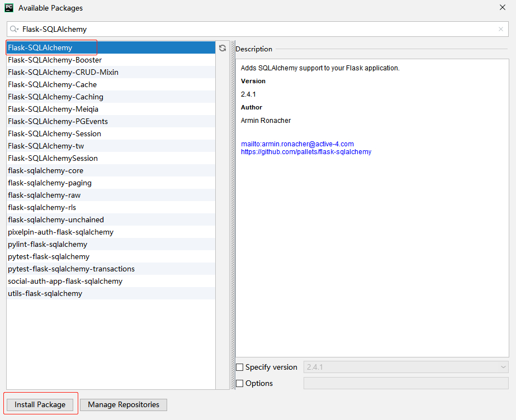Select Flask-SQLAlchemySession package
516x420 pixels.
click(x=111, y=158)
